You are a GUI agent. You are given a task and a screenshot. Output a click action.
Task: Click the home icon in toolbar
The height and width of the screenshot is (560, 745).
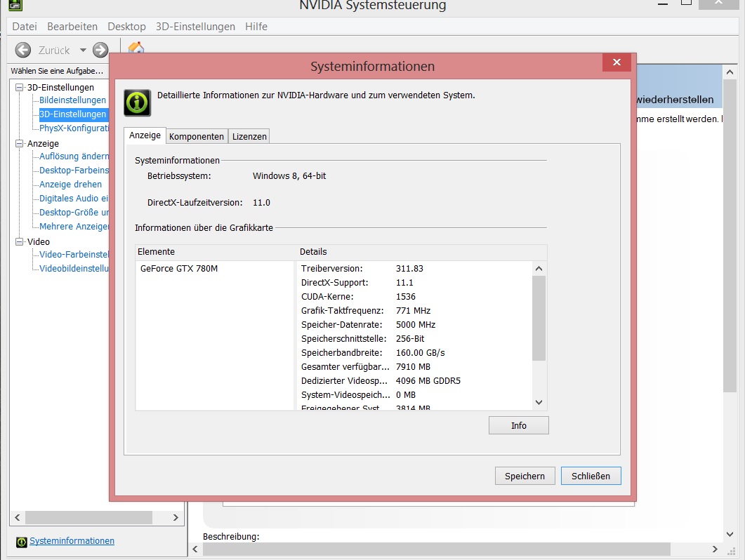pos(136,47)
